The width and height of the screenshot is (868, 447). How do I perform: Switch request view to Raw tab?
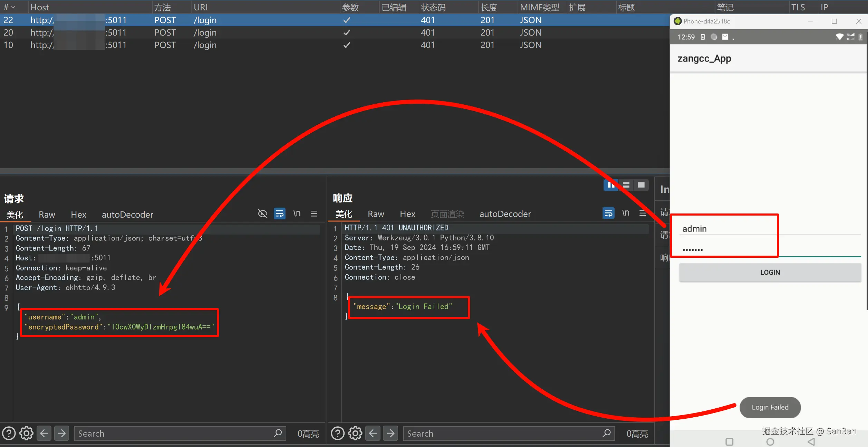pyautogui.click(x=47, y=215)
